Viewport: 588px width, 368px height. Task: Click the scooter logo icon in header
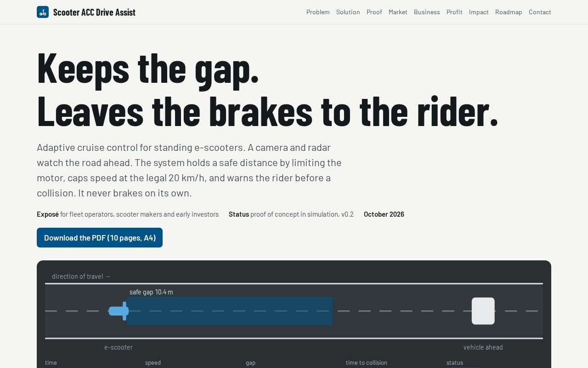(43, 12)
